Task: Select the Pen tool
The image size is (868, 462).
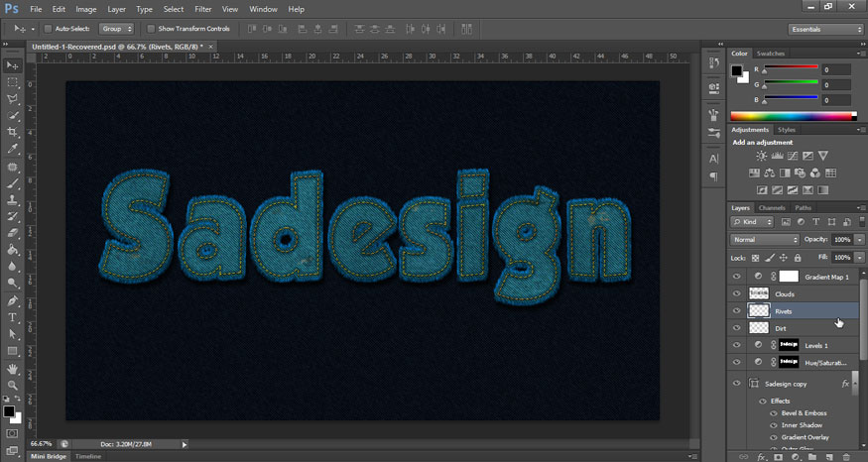Action: click(x=12, y=301)
